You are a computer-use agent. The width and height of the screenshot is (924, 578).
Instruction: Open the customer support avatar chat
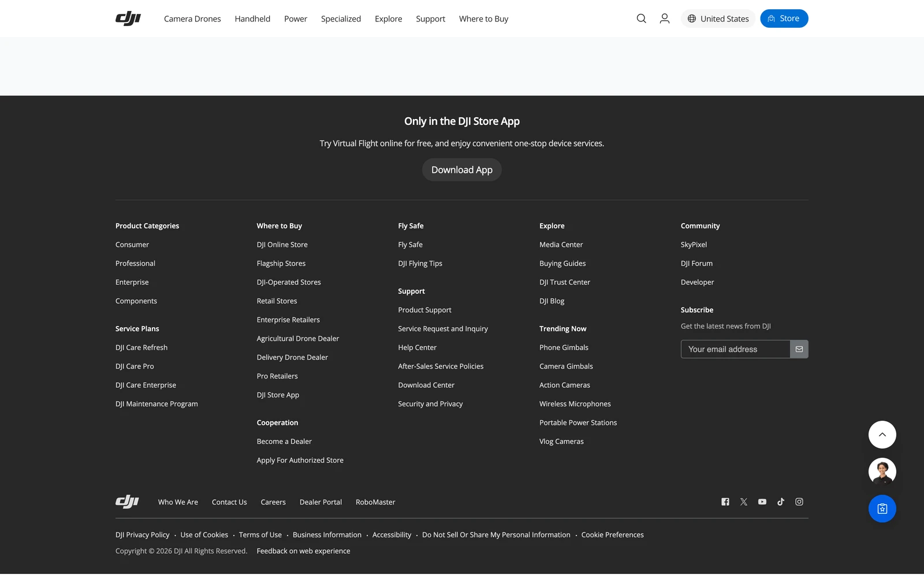click(x=882, y=472)
